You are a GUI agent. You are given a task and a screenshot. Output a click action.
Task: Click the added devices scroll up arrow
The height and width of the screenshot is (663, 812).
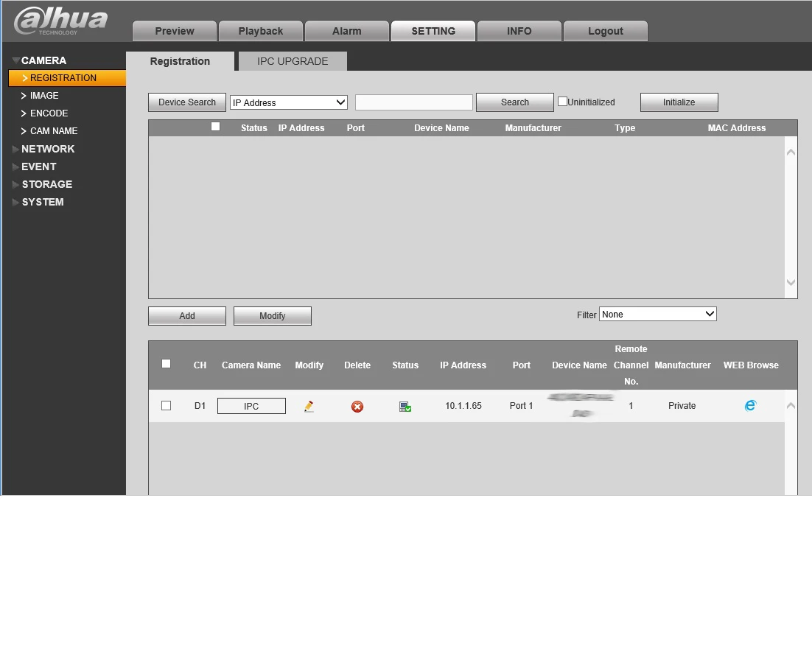coord(791,406)
